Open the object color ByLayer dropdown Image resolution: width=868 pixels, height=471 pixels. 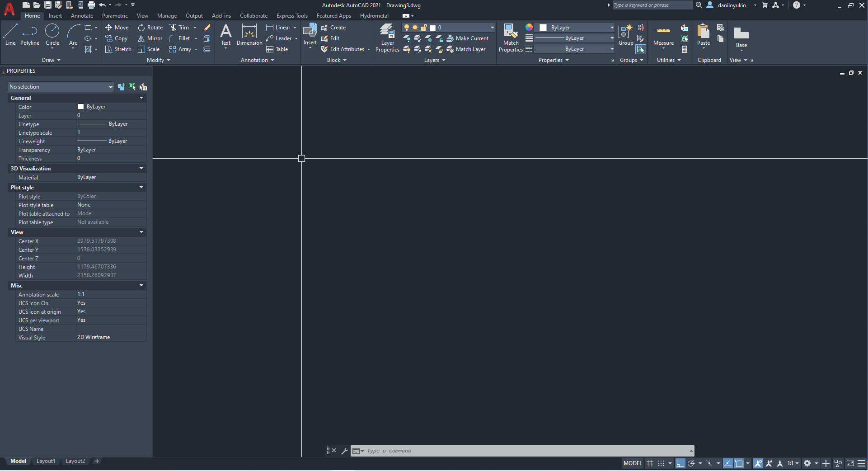coord(611,28)
